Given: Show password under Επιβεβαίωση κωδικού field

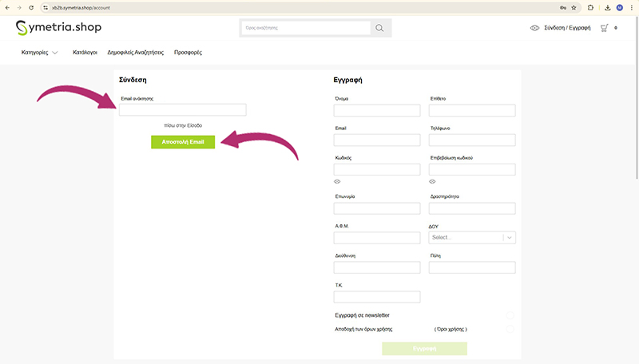Looking at the screenshot, I should [432, 181].
